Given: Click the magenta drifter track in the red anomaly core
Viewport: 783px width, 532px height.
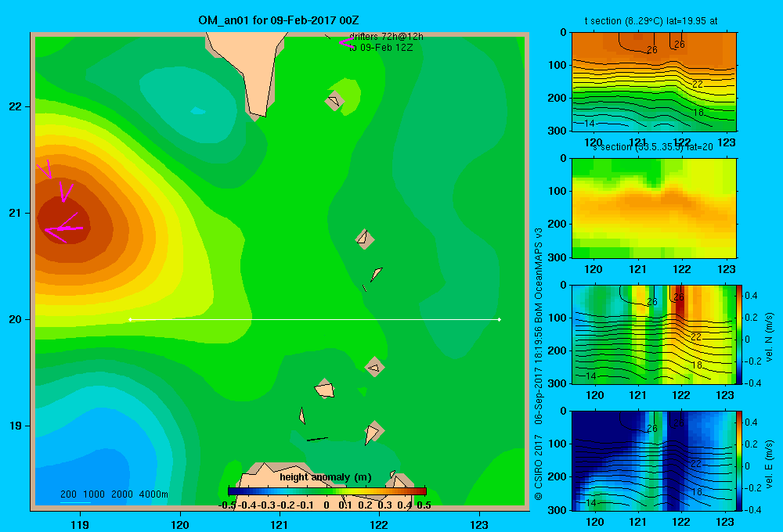Looking at the screenshot, I should point(63,228).
